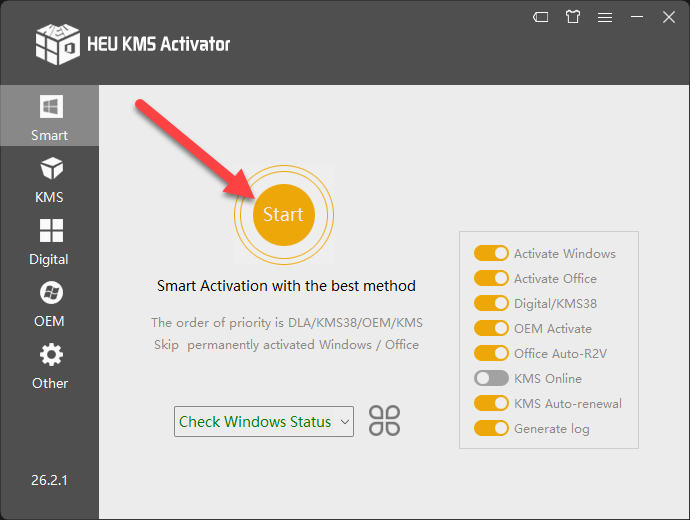The image size is (690, 520).
Task: Open the Smart activation tab
Action: pos(49,116)
